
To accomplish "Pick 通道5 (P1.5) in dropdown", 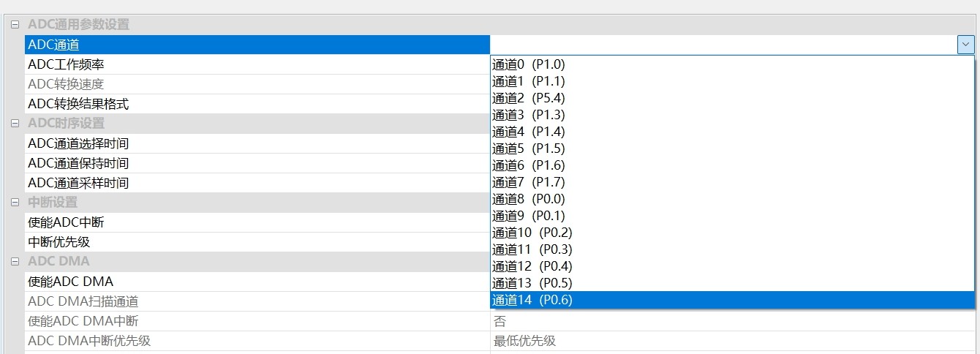I will tap(732, 148).
